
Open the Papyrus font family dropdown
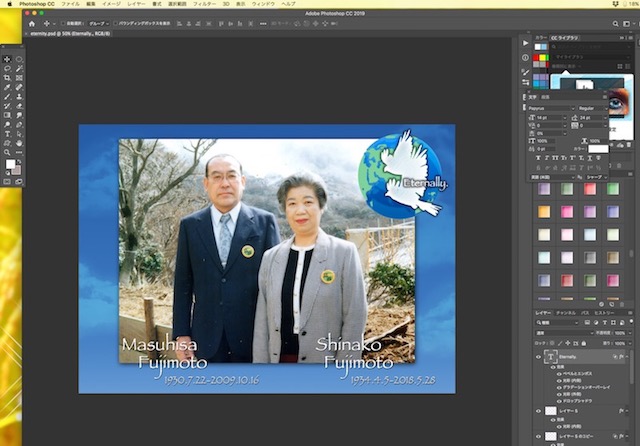551,108
